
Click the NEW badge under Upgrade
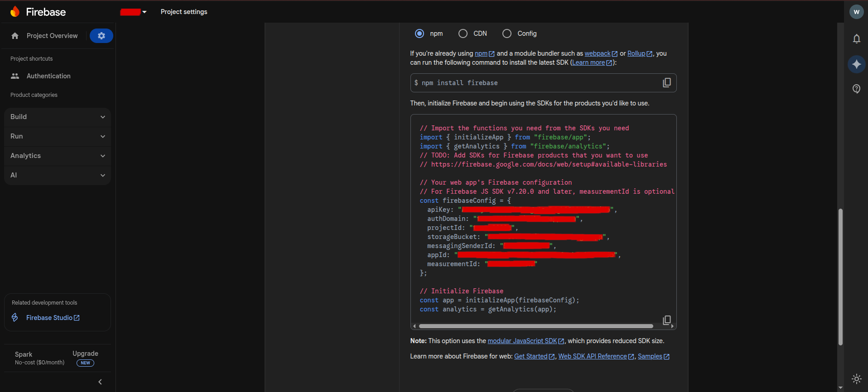(85, 363)
